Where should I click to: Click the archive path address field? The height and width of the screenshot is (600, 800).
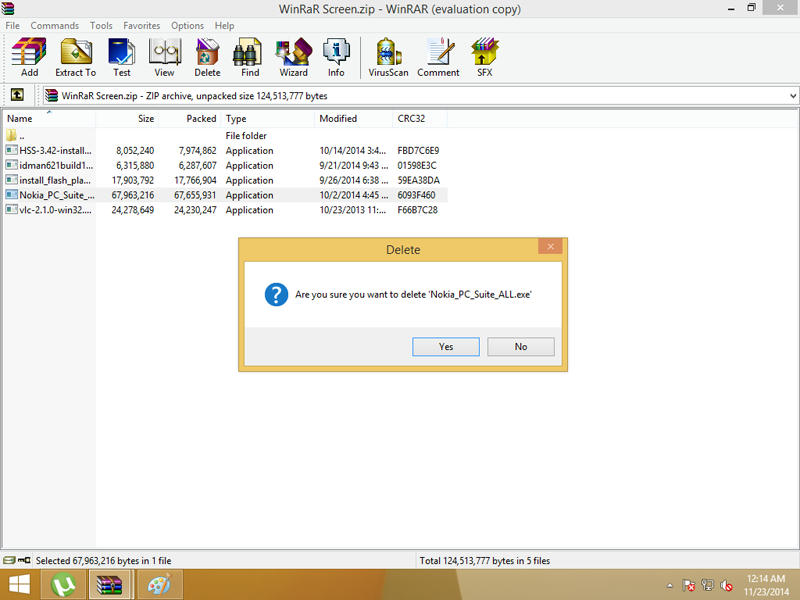pos(420,95)
